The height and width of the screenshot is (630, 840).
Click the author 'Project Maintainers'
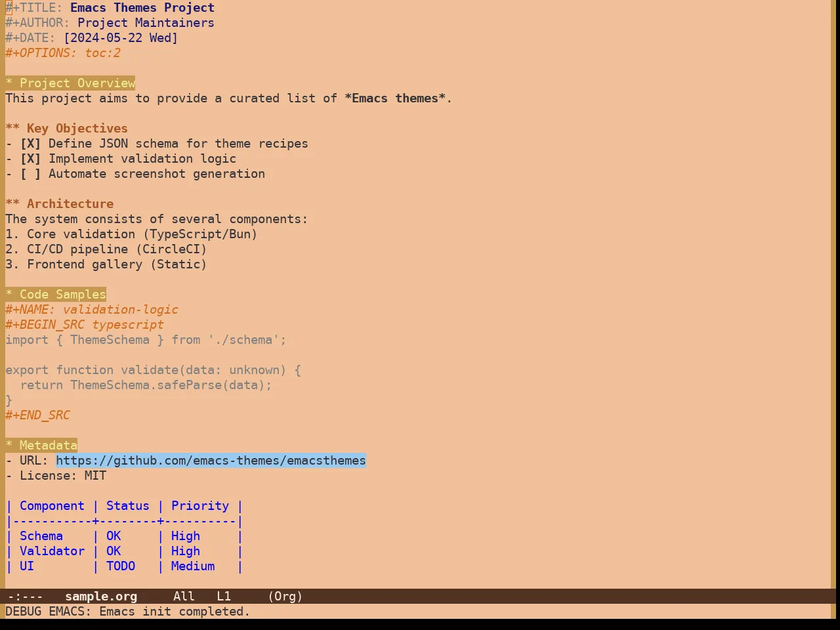pos(146,23)
